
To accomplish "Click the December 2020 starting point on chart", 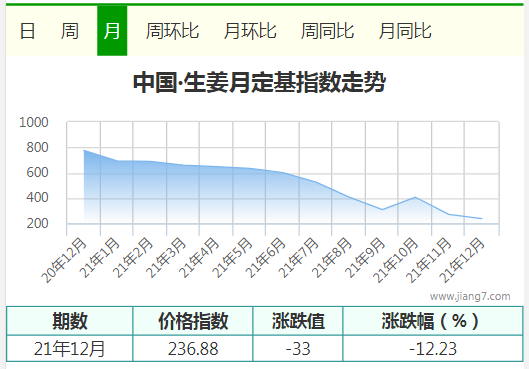I will 84,150.
